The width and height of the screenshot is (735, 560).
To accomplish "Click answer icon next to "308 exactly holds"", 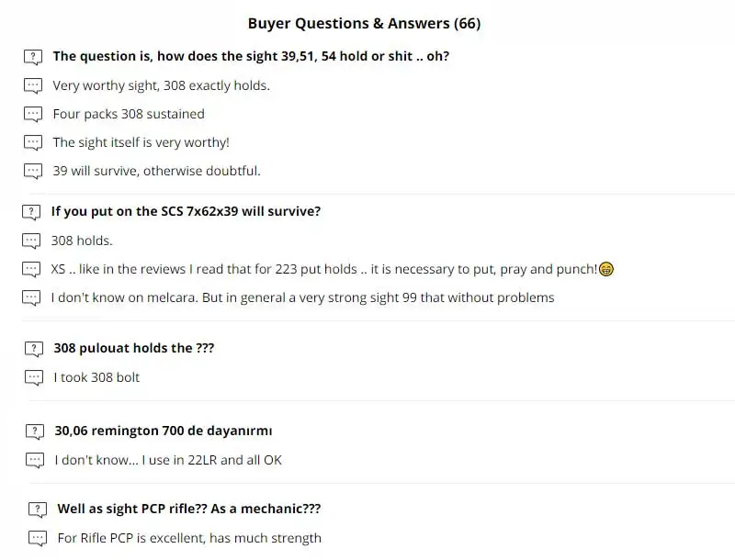I will click(33, 86).
